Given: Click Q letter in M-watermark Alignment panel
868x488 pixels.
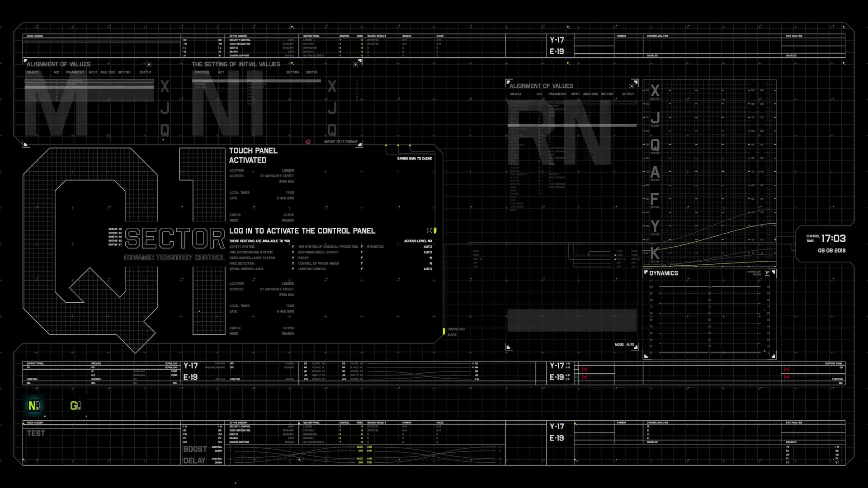Looking at the screenshot, I should (x=165, y=130).
